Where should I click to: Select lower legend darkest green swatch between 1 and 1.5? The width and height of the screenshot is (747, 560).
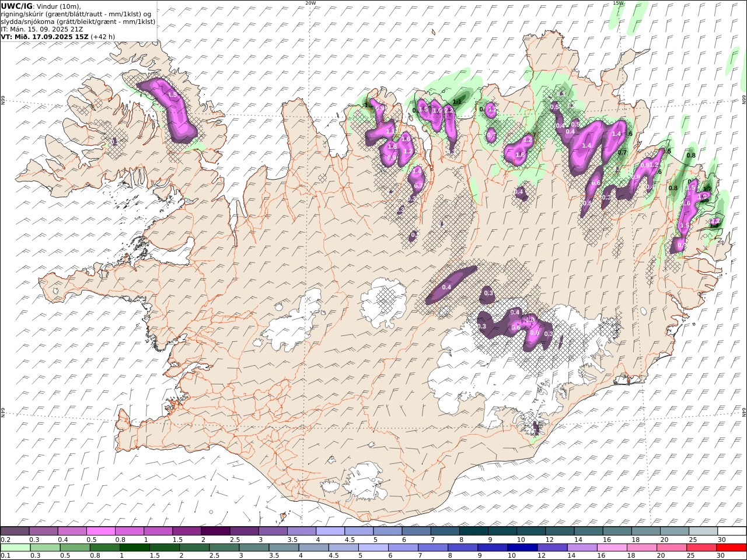point(134,547)
